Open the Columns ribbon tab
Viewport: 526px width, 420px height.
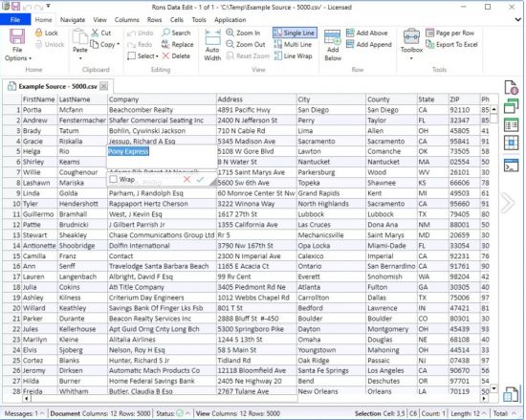click(x=127, y=20)
